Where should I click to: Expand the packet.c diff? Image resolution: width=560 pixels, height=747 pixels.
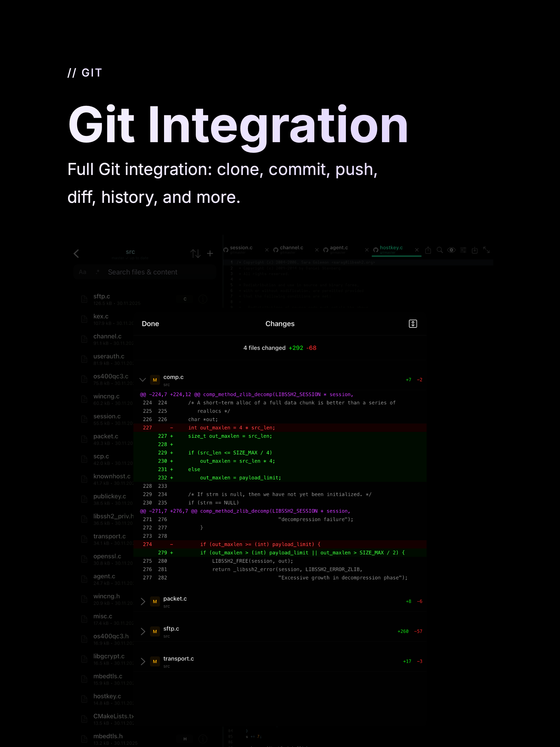tap(143, 601)
